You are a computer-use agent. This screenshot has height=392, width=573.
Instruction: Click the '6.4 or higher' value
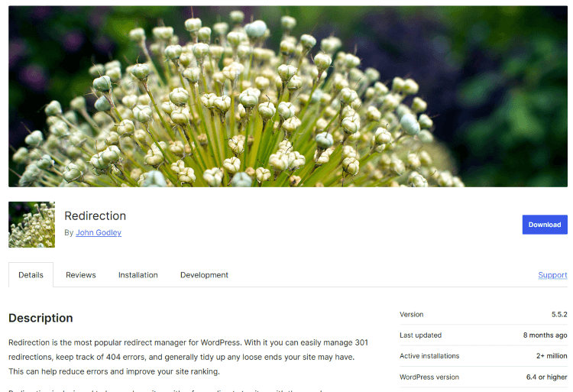pos(545,377)
